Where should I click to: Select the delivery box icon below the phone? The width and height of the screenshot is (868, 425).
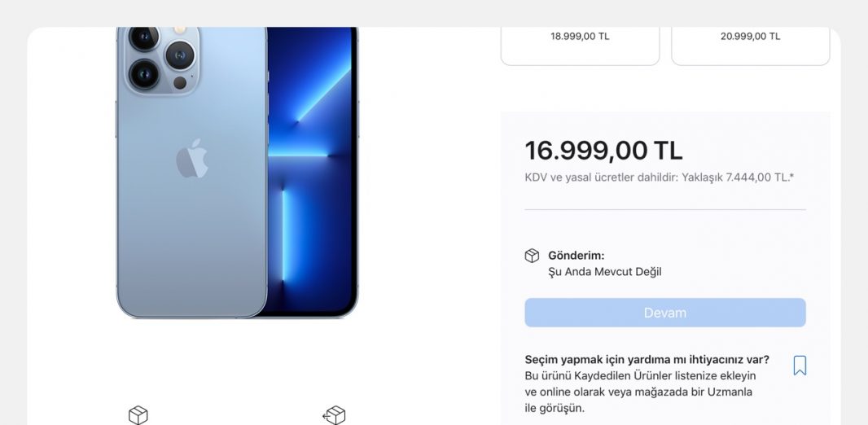coord(138,415)
